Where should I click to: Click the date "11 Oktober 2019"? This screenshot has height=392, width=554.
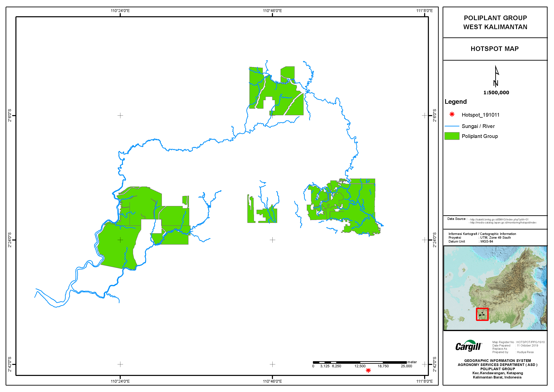coord(527,345)
